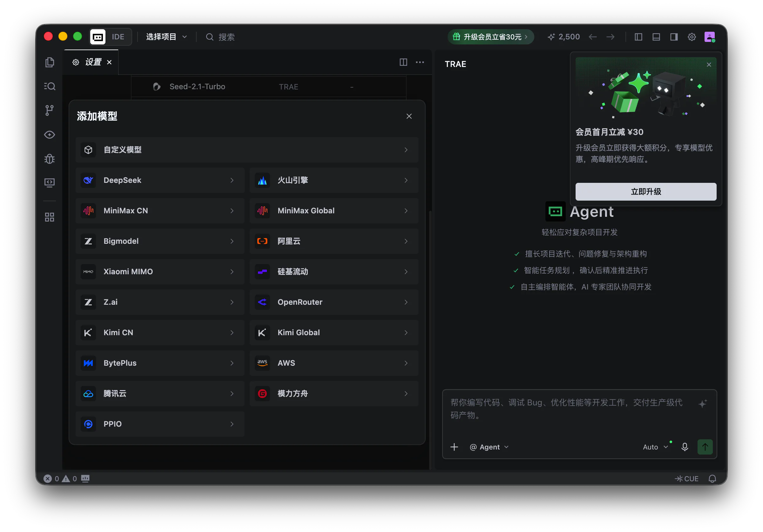Click the 搜索 search field

click(221, 37)
